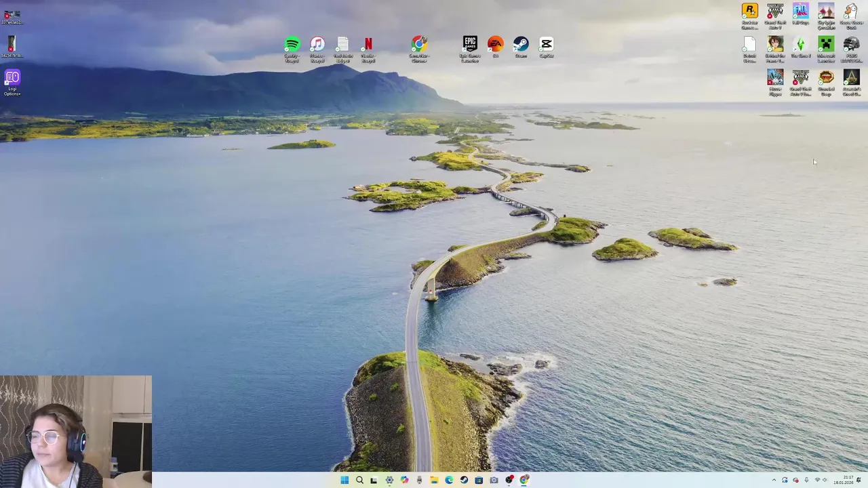Viewport: 868px width, 488px height.
Task: Expand the hidden system tray icons chevron
Action: click(x=774, y=480)
